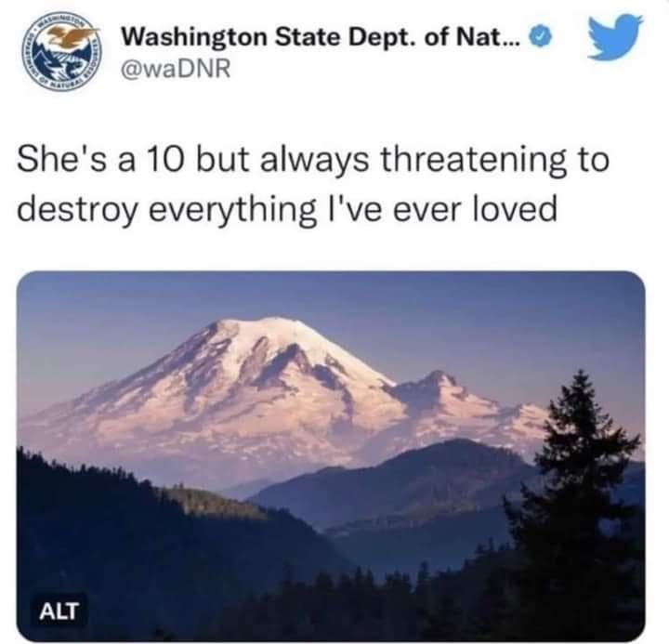Click the Twitter bird logo
The height and width of the screenshot is (644, 669).
coord(614,36)
